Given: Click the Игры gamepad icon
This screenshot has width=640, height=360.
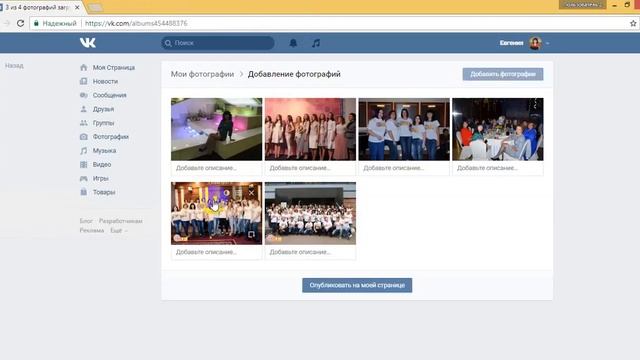Looking at the screenshot, I should point(84,178).
